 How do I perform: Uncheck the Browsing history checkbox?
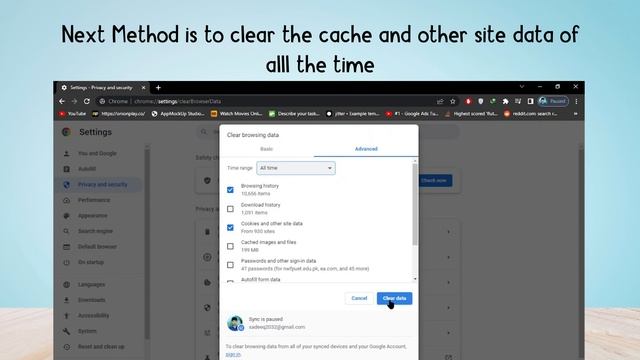click(230, 190)
